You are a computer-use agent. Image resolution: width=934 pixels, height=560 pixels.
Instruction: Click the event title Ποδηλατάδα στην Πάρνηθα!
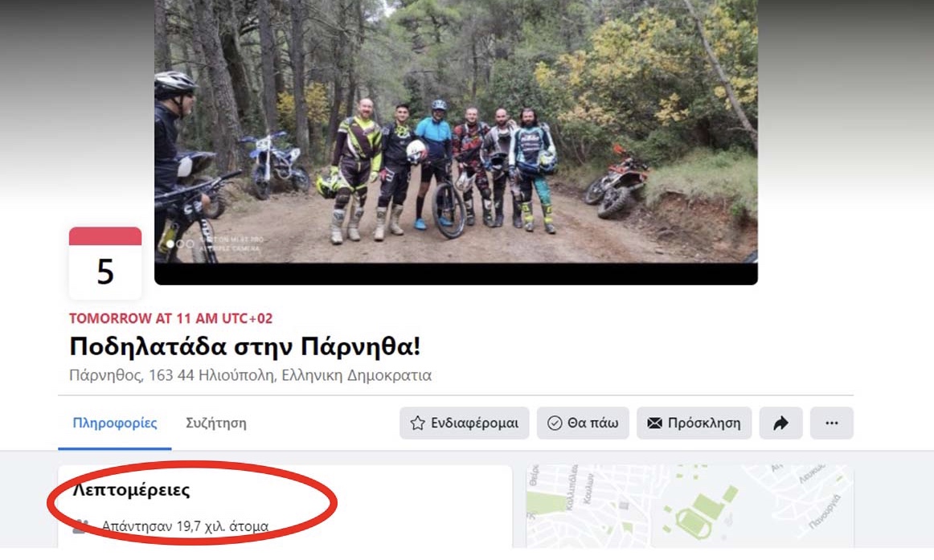(245, 346)
